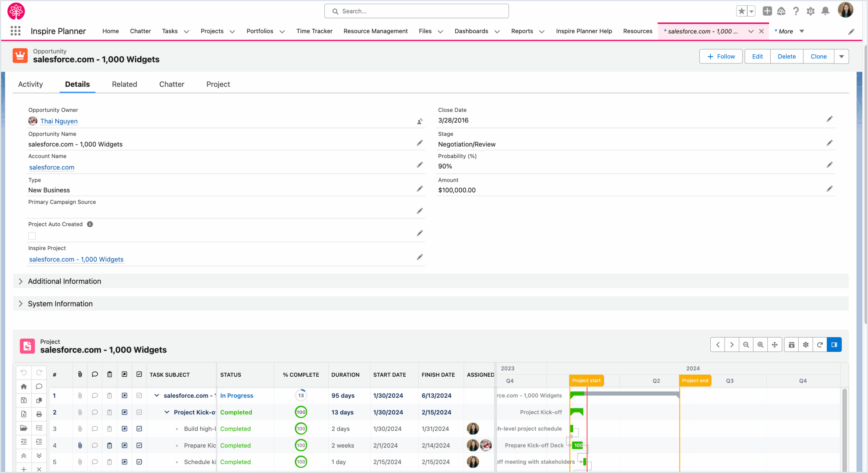Zoom in on the Gantt chart timeline

point(761,344)
